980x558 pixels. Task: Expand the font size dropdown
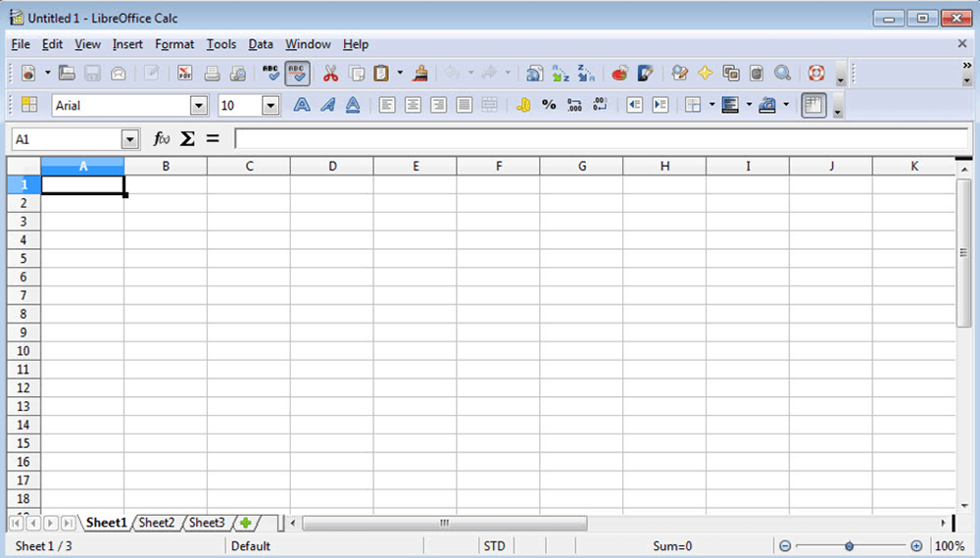click(270, 105)
